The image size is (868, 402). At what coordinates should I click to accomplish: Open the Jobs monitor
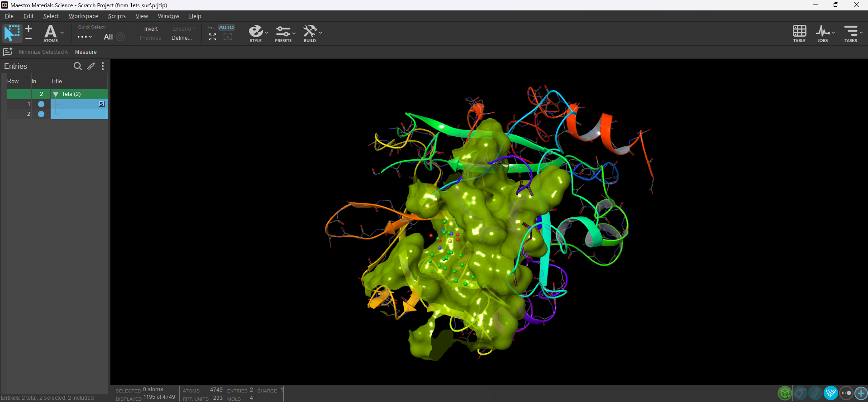[822, 33]
